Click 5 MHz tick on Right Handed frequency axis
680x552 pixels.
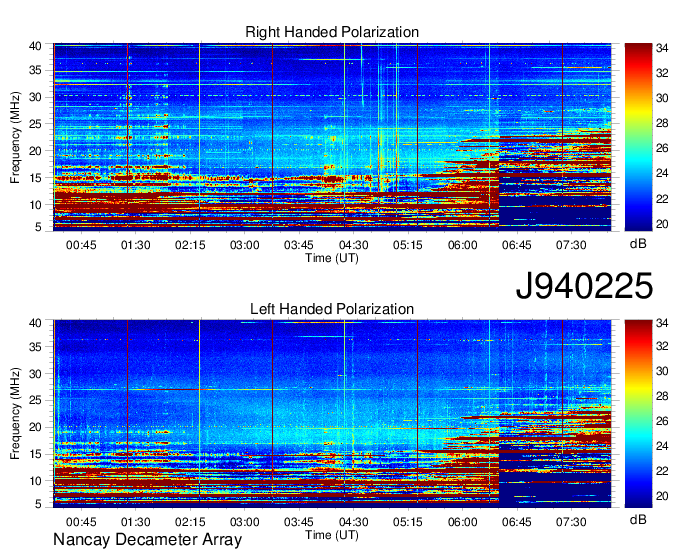(x=39, y=227)
